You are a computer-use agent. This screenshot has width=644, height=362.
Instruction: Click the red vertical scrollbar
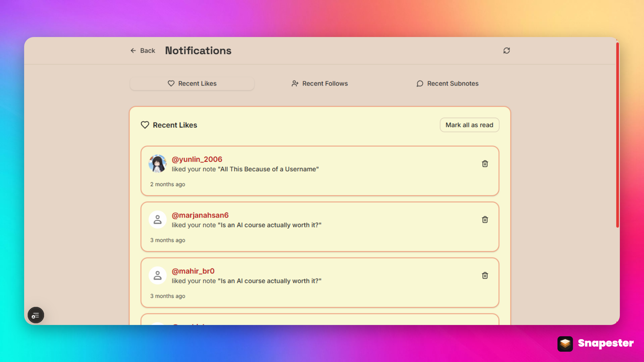pyautogui.click(x=617, y=135)
